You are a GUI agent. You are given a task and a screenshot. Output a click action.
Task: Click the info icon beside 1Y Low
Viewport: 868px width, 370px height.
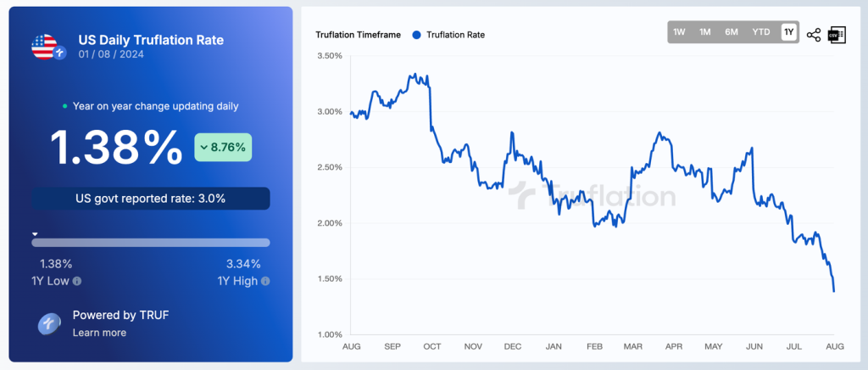(77, 281)
